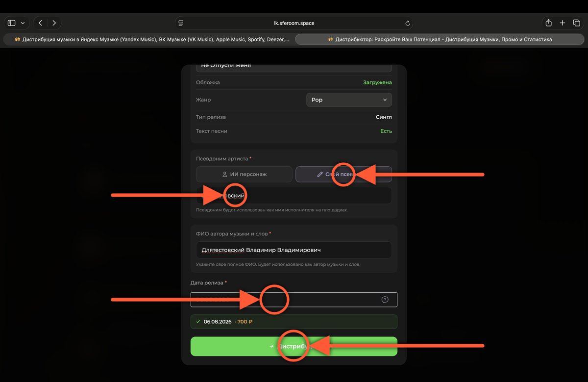Click the Тип релиза label

click(x=211, y=117)
